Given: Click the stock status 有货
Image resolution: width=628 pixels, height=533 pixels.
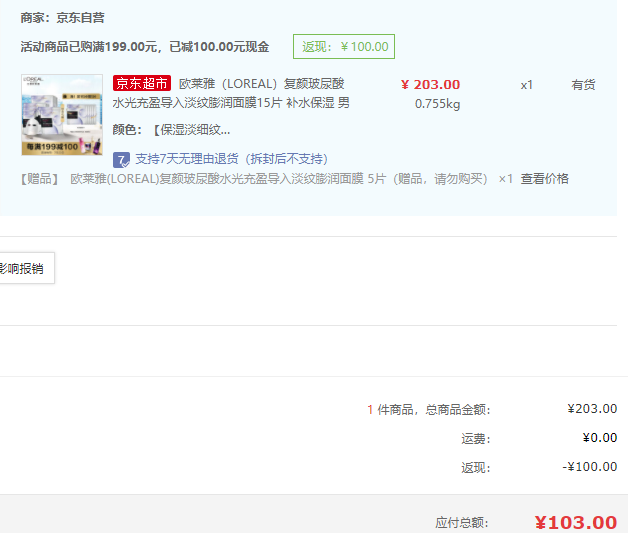Looking at the screenshot, I should (583, 85).
